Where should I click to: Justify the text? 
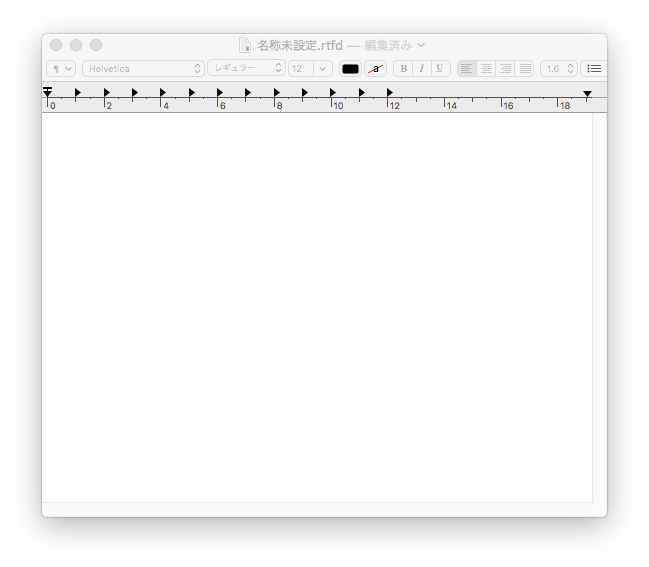524,69
